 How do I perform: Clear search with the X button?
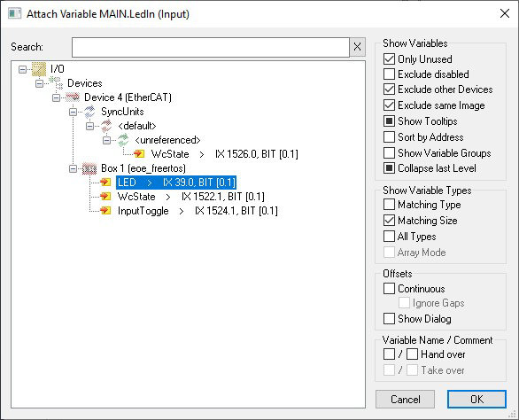[357, 47]
